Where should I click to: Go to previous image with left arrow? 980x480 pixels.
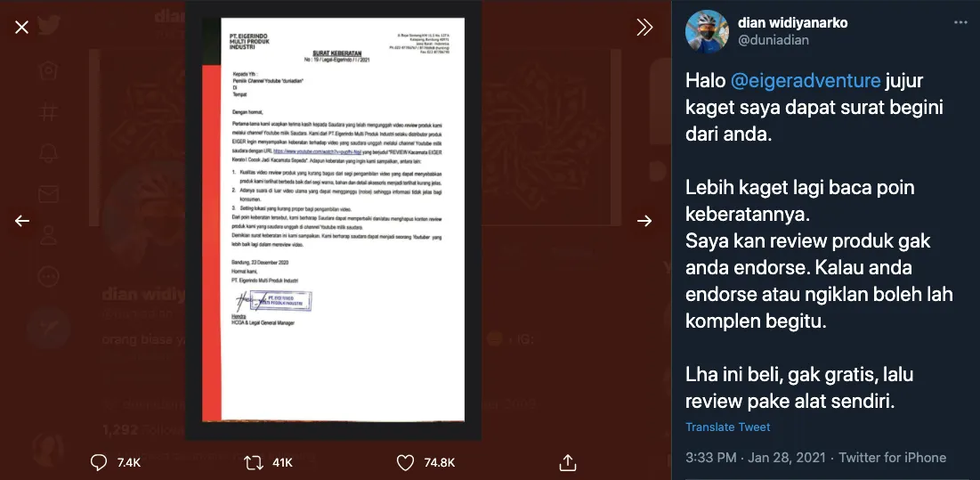22,221
